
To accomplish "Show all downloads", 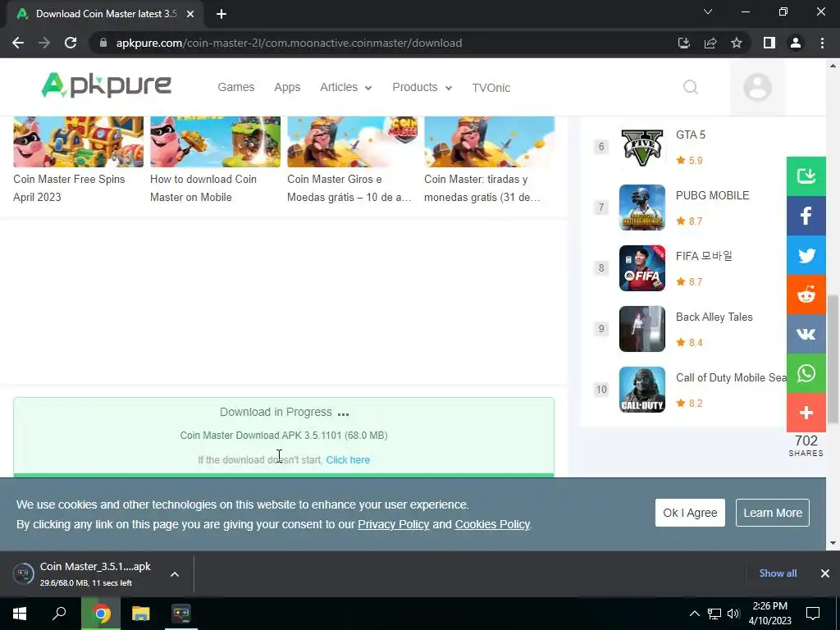I will coord(778,573).
